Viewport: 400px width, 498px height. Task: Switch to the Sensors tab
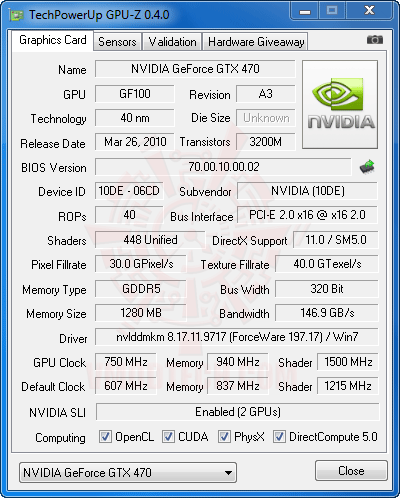pyautogui.click(x=117, y=42)
